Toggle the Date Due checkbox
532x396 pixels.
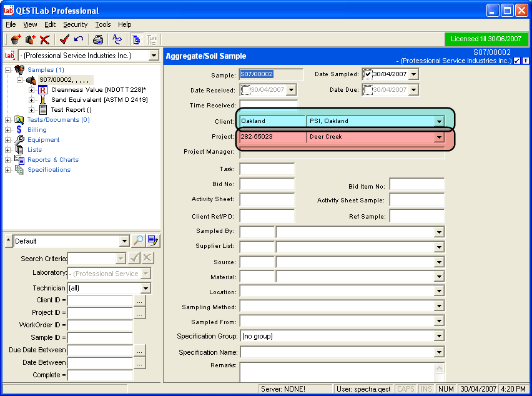click(x=368, y=90)
